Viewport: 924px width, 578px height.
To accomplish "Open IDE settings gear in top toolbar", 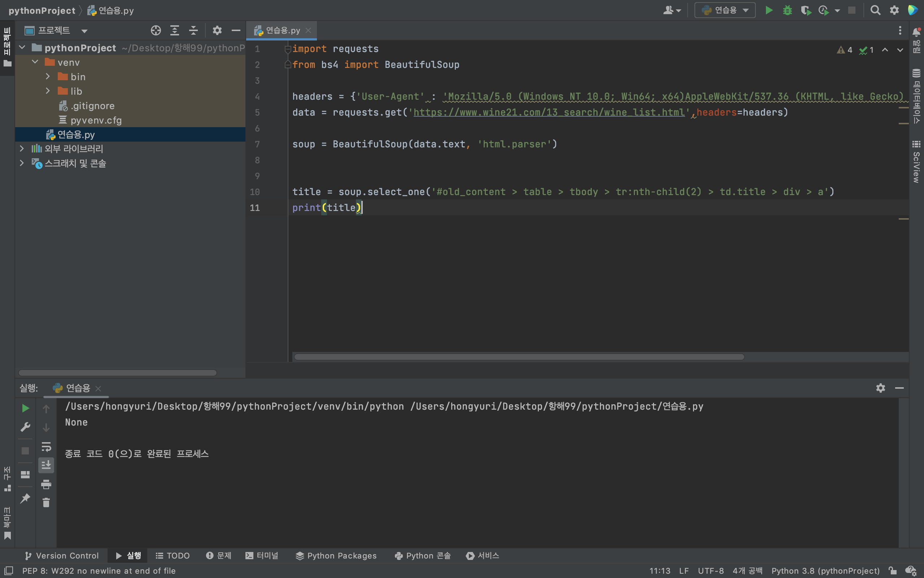I will click(x=894, y=10).
